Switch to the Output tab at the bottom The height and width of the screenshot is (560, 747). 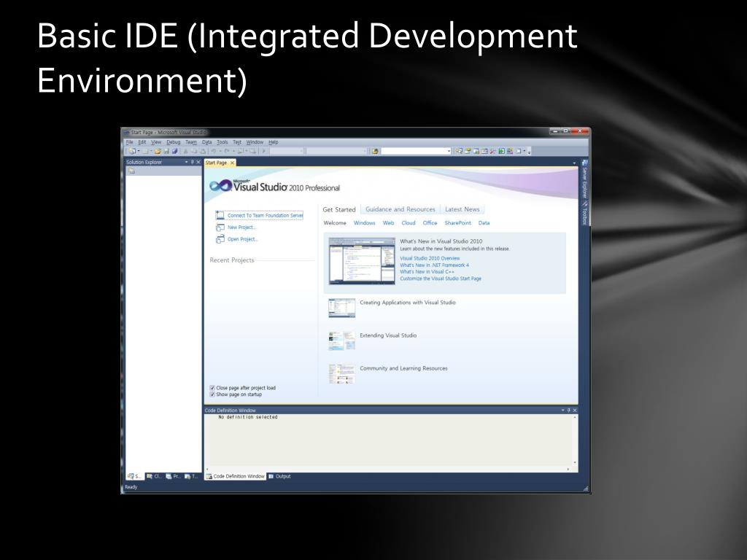[x=279, y=476]
